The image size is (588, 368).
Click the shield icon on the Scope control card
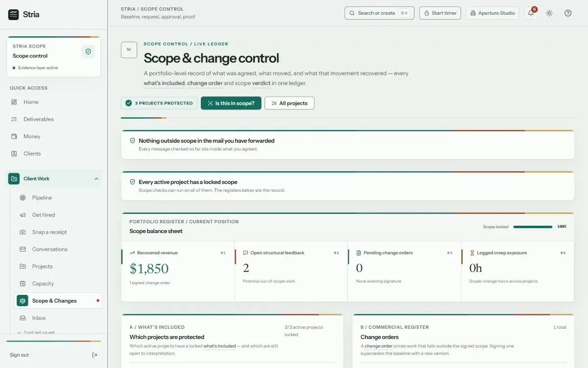pyautogui.click(x=88, y=52)
